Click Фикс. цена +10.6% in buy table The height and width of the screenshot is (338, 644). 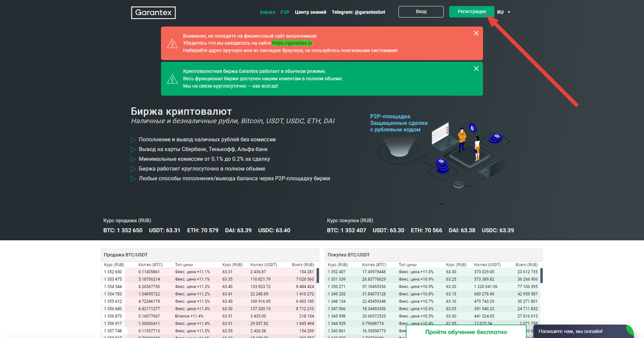[416, 309]
